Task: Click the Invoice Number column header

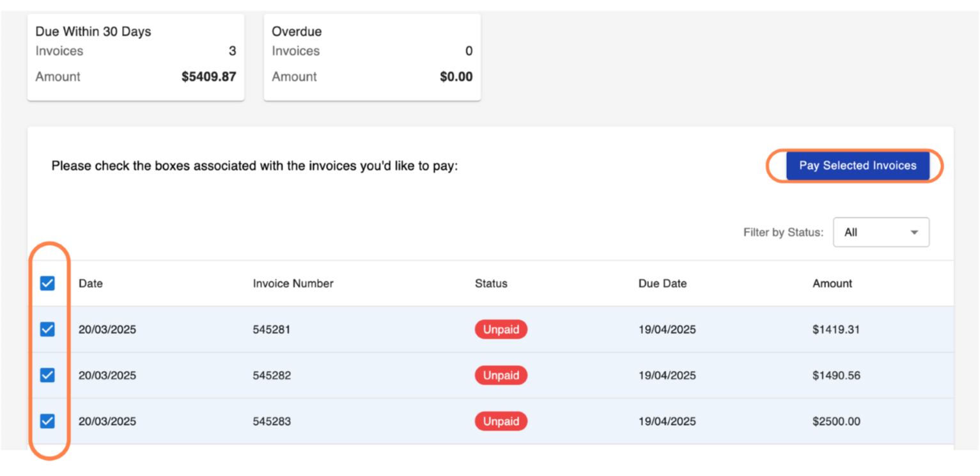Action: point(293,283)
